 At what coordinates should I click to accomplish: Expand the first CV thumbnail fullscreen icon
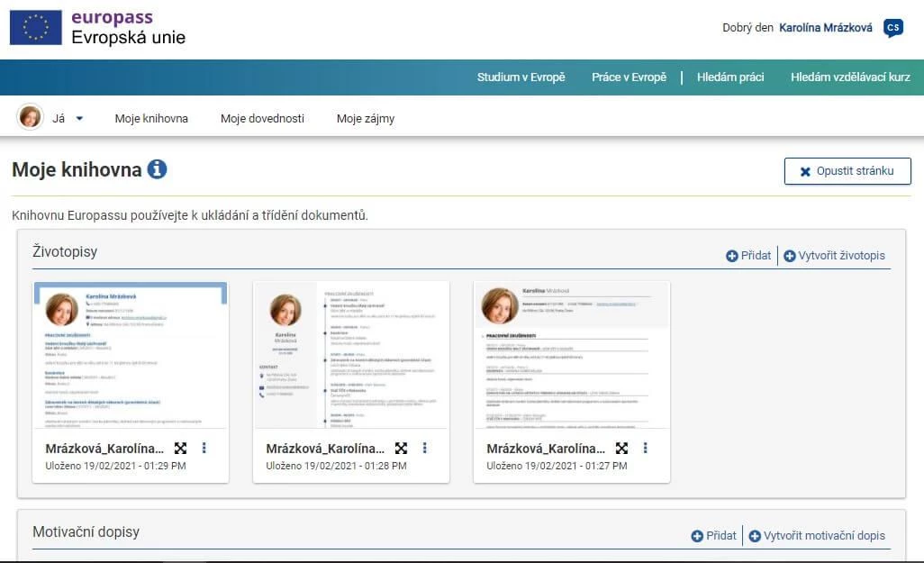click(x=181, y=448)
